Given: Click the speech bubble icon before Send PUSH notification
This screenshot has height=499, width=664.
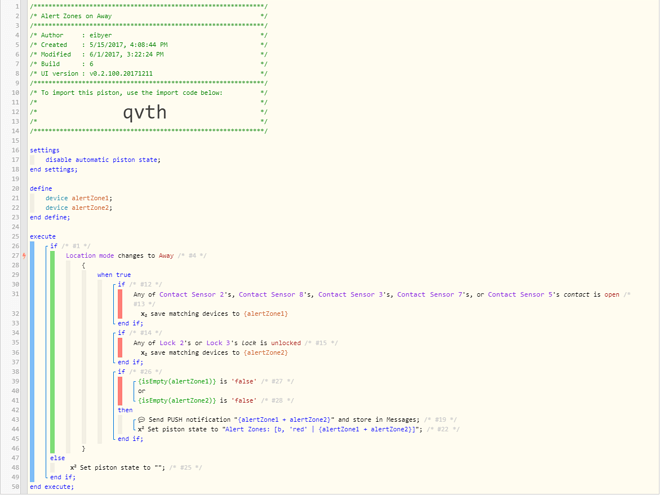Looking at the screenshot, I should tap(141, 419).
